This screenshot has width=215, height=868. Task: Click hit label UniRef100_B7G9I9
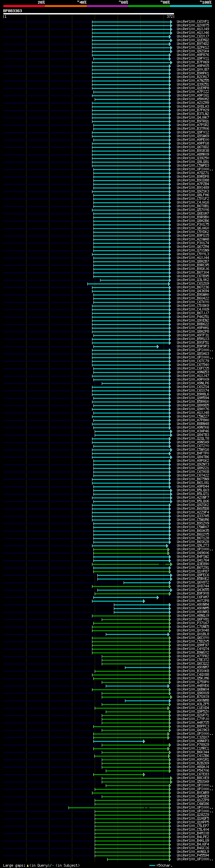[x=193, y=697]
